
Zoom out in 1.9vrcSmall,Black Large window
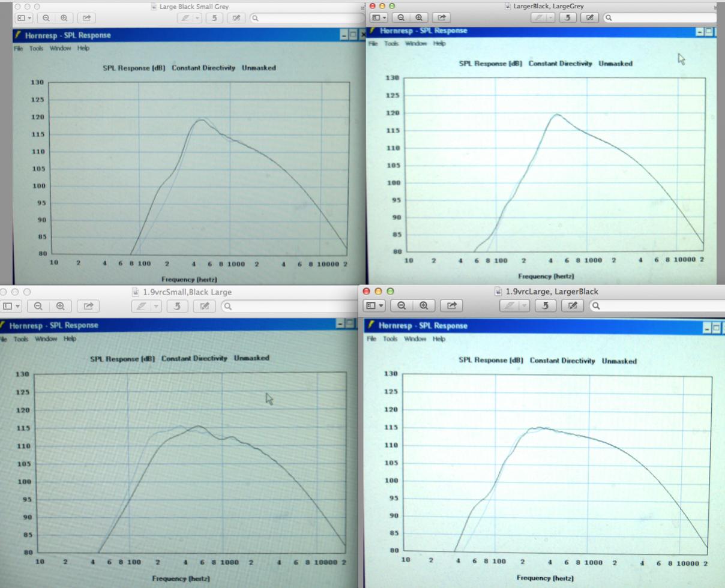38,306
